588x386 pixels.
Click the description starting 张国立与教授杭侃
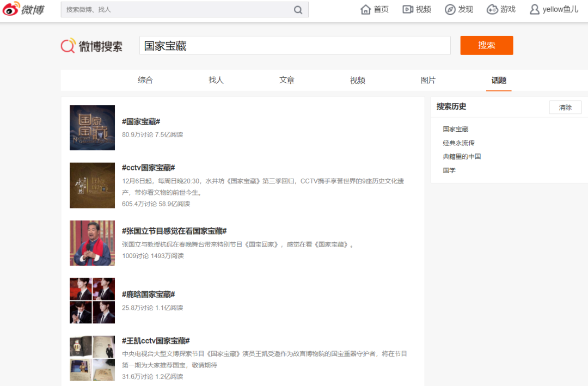tap(238, 244)
